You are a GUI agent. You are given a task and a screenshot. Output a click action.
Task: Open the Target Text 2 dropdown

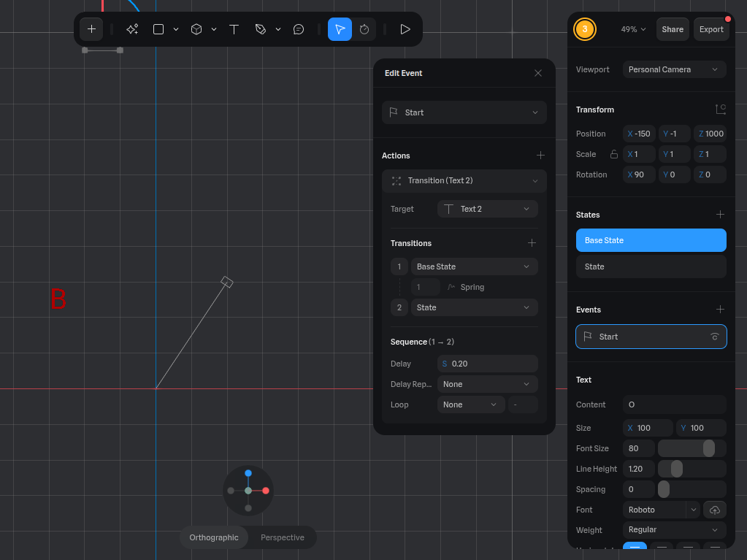(x=487, y=209)
